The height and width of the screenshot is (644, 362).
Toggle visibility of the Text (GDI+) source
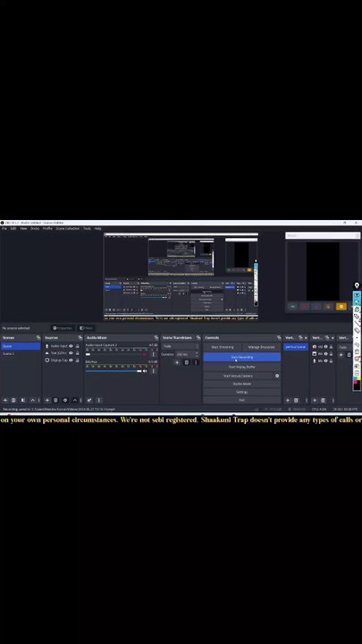coord(71,353)
